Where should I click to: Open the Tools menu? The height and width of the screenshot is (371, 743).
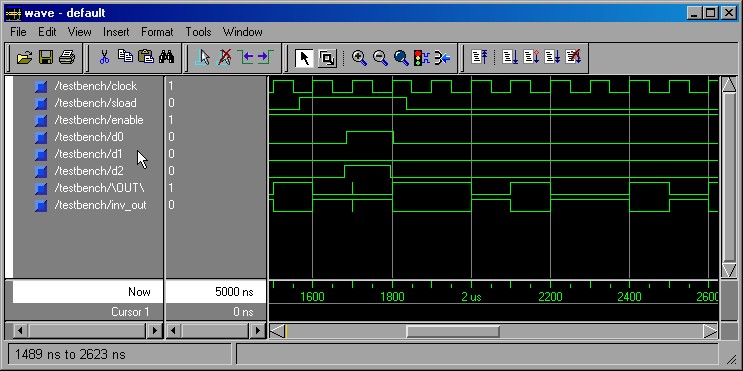[198, 32]
